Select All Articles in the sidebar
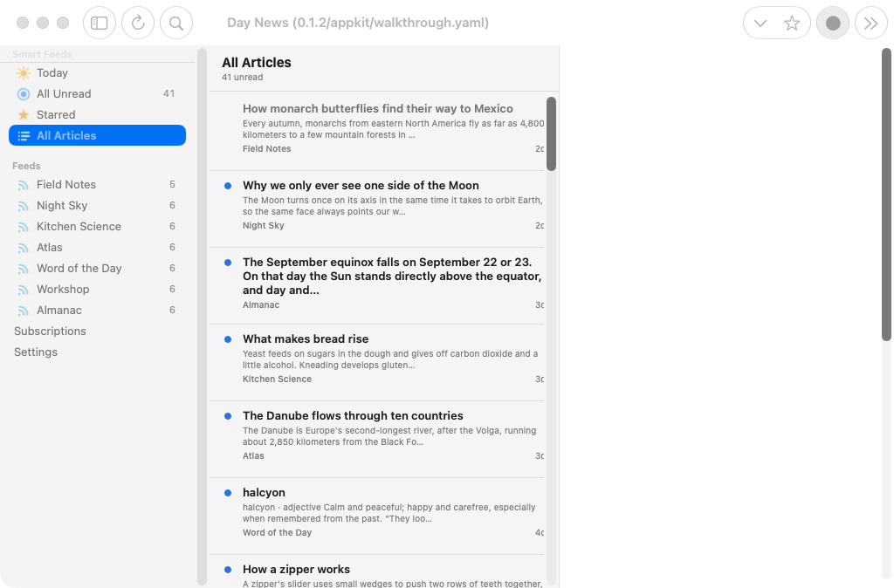This screenshot has width=894, height=588. click(98, 135)
